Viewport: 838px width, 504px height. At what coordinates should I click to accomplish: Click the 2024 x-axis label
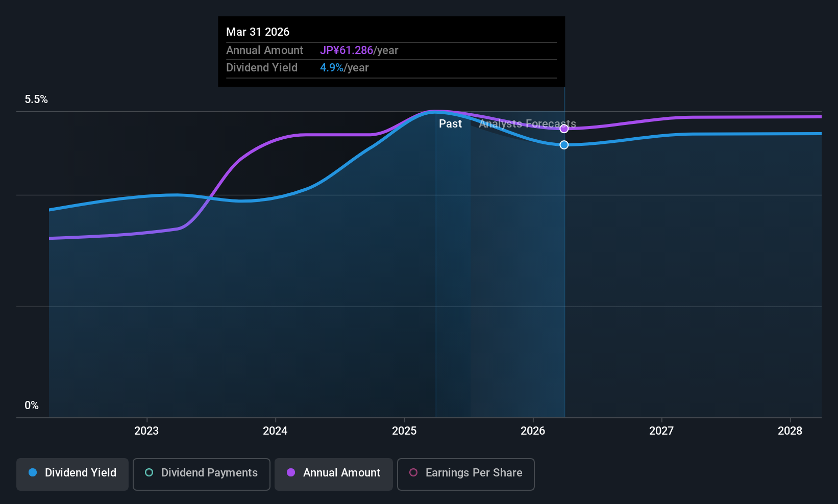(x=275, y=431)
